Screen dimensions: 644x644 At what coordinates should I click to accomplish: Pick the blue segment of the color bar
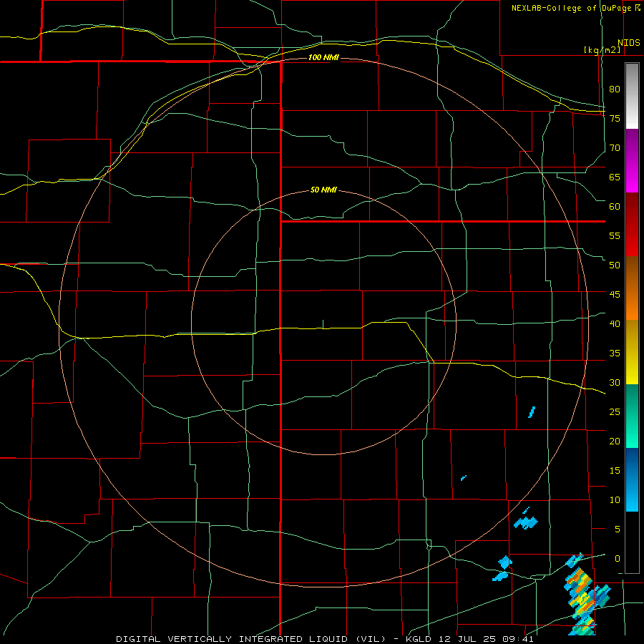[x=632, y=479]
